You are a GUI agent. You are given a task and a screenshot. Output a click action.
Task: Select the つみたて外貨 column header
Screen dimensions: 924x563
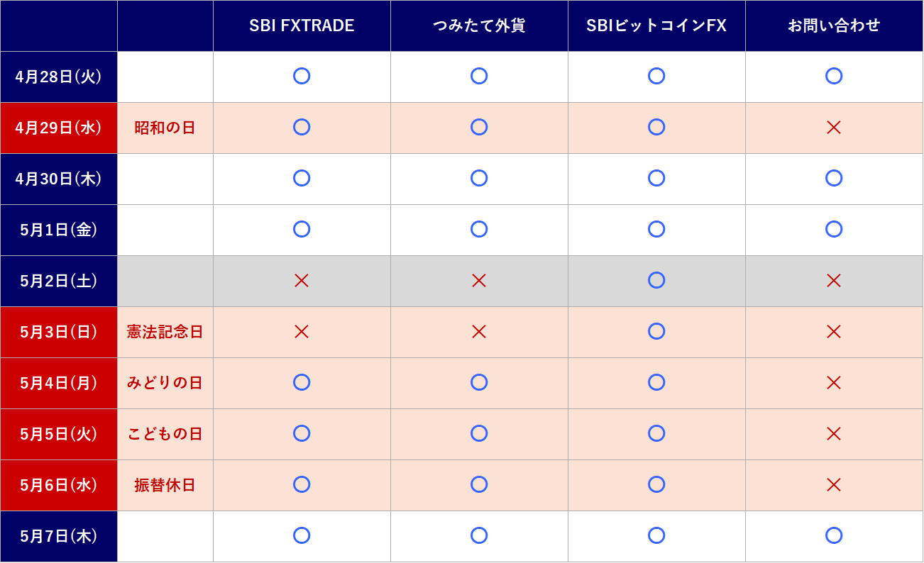pos(479,26)
